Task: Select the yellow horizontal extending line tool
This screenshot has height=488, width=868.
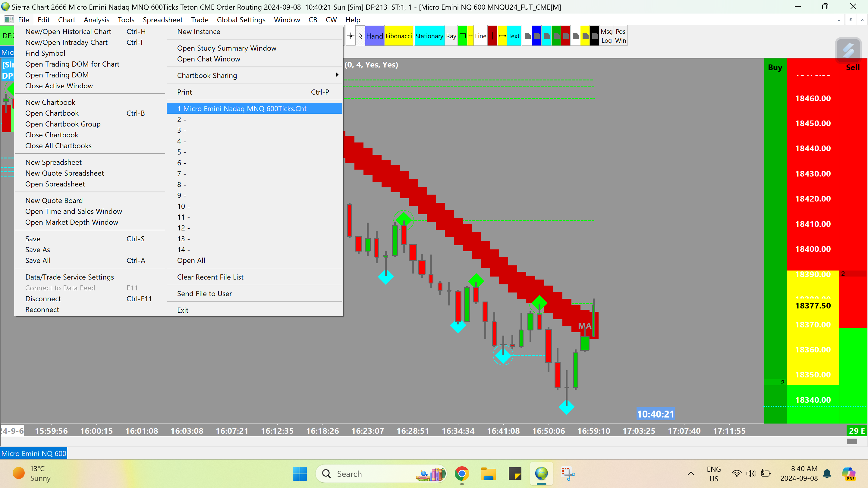Action: pos(502,36)
